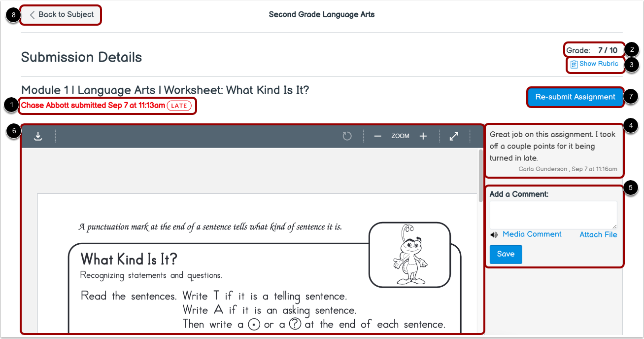
Task: Rotate the document with the rotate icon
Action: (347, 136)
